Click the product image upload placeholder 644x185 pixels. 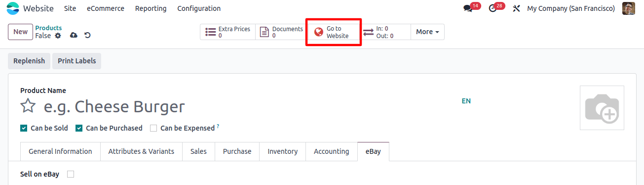pos(602,108)
